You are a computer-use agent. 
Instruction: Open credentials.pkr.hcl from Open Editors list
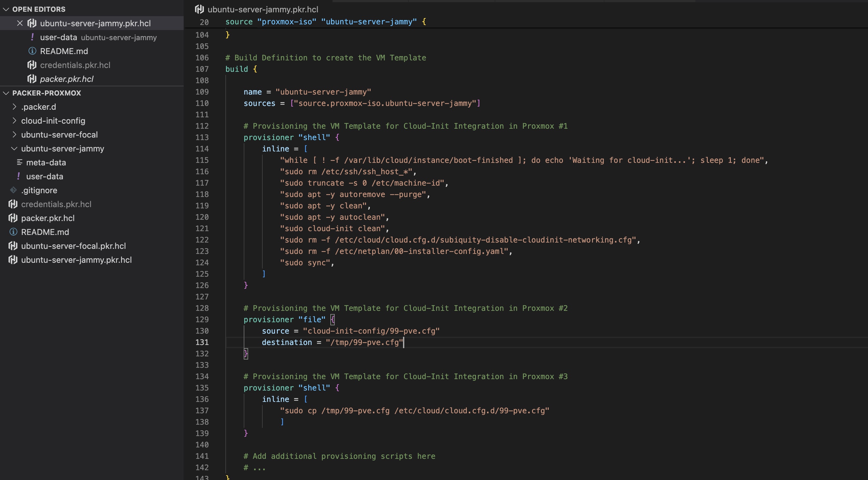[75, 65]
